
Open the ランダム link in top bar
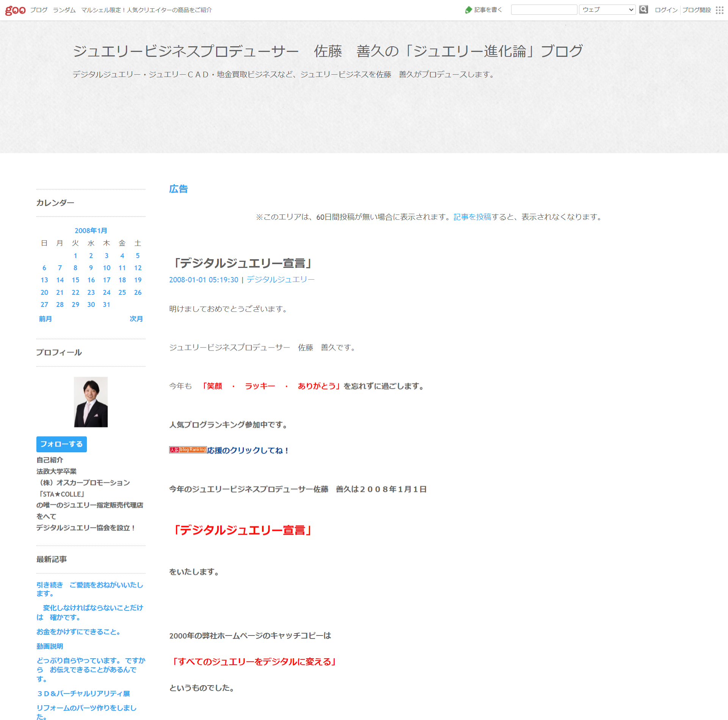point(64,10)
